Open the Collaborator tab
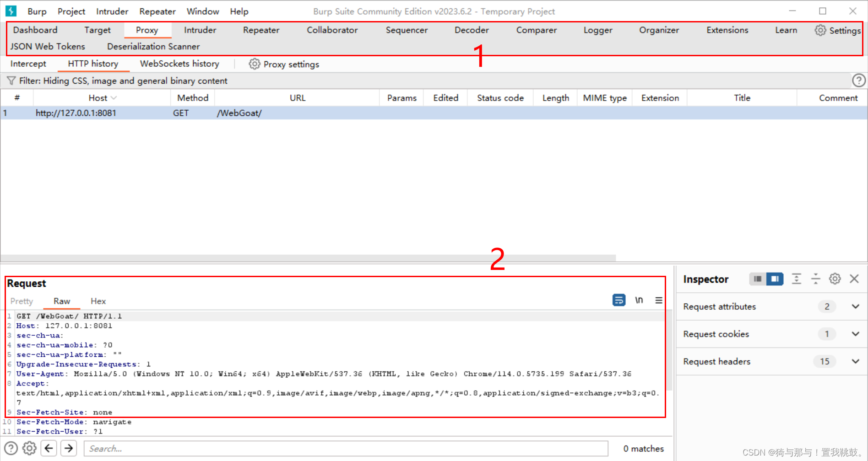 click(x=332, y=30)
